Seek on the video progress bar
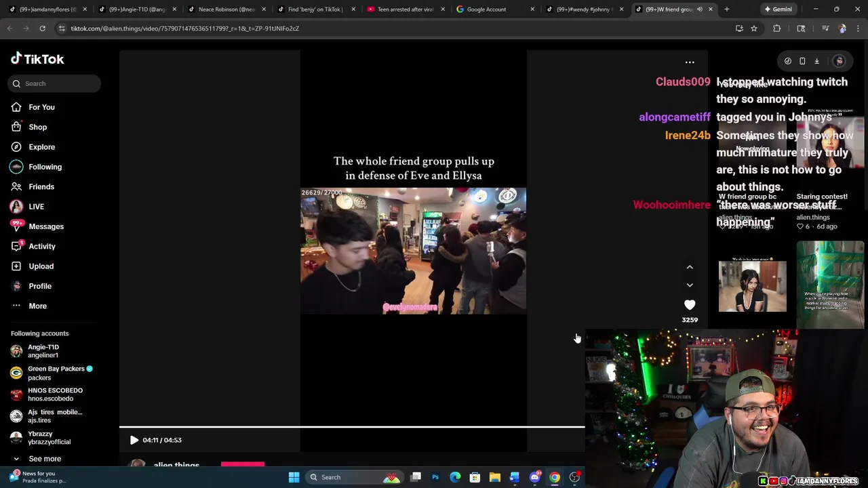 352,427
